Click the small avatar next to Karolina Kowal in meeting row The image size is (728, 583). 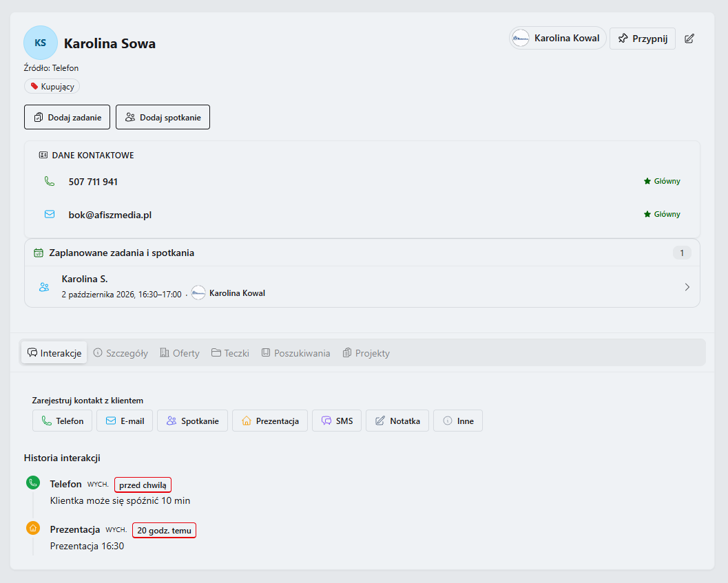tap(198, 293)
